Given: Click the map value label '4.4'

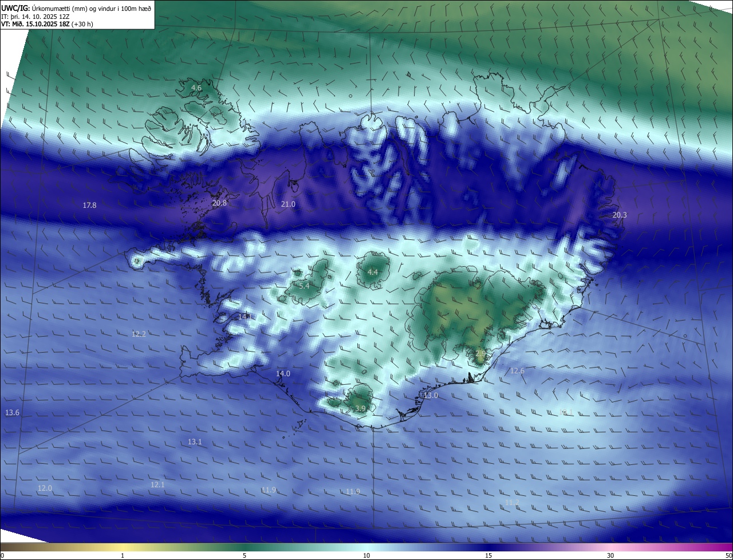Looking at the screenshot, I should pyautogui.click(x=373, y=272).
